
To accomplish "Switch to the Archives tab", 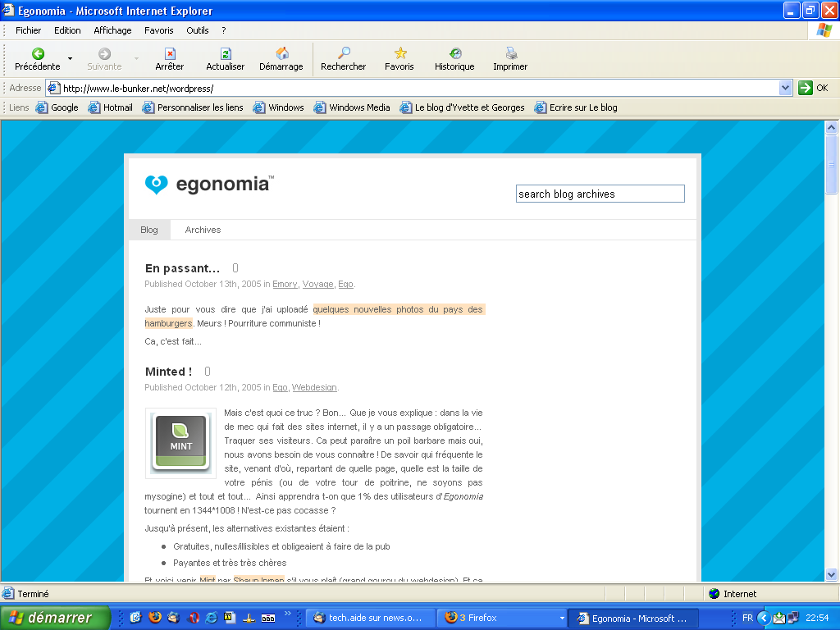I will pyautogui.click(x=203, y=230).
